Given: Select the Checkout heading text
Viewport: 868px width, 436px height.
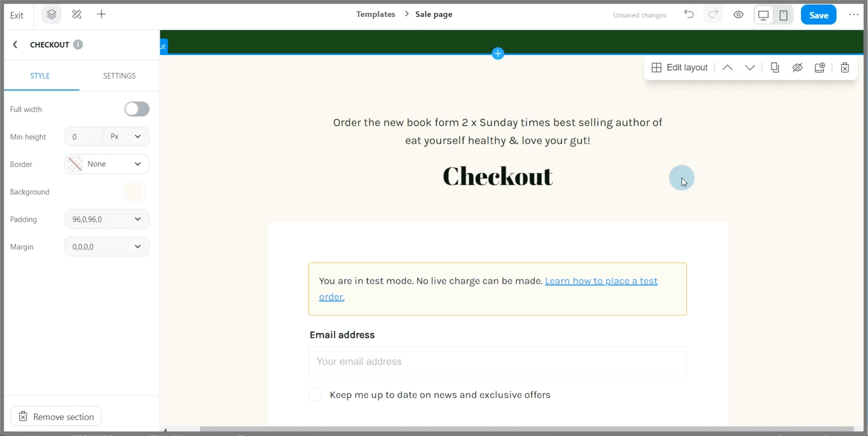Looking at the screenshot, I should click(498, 176).
